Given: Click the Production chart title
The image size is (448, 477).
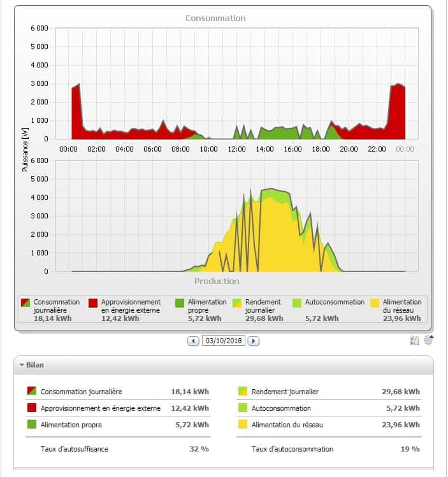Looking at the screenshot, I should 217,281.
